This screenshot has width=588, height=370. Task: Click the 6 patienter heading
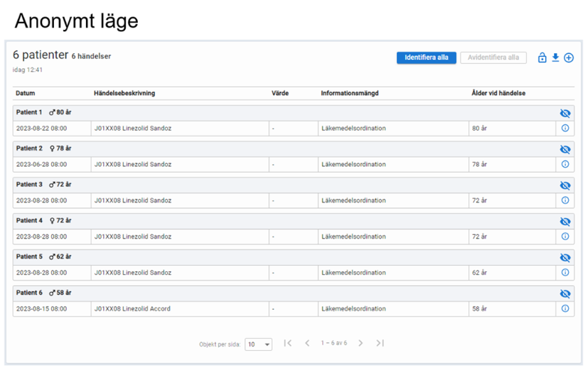click(x=41, y=55)
